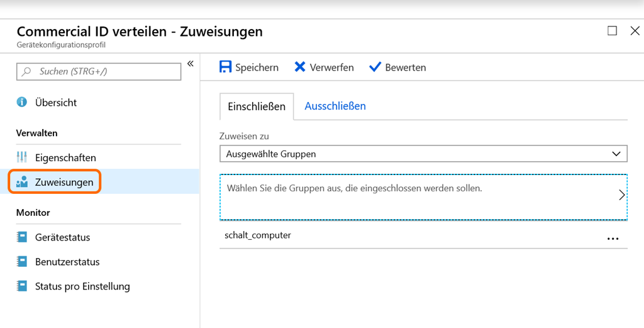Open the Gerätestatus monitor page
Screen dimensions: 644x328
click(x=62, y=237)
